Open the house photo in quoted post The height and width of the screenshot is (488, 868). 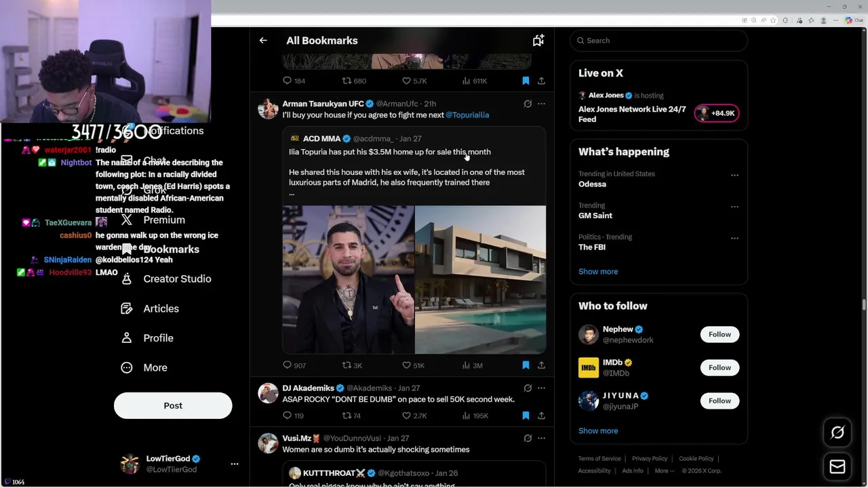(x=480, y=280)
